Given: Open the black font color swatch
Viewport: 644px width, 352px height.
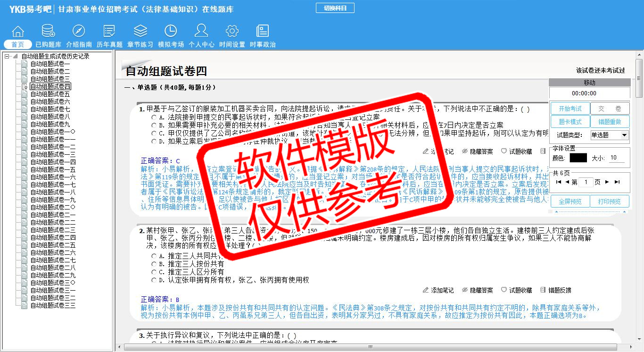Looking at the screenshot, I should (578, 158).
